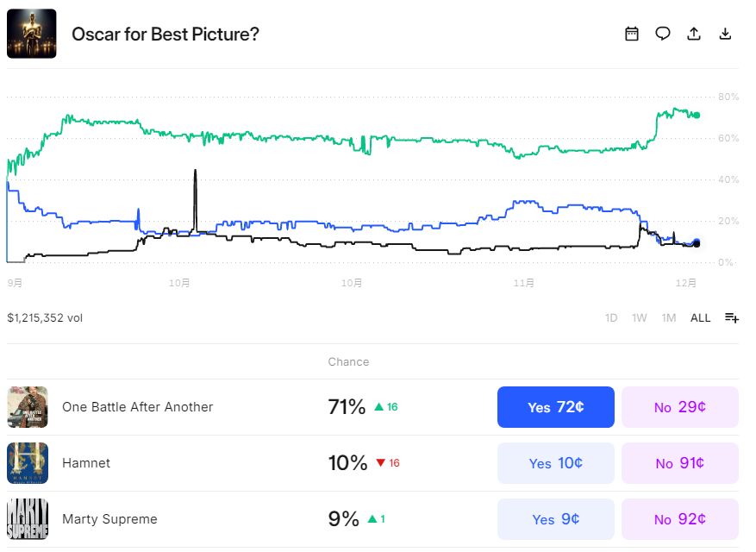Click the Marty Supreme poster icon

tap(28, 519)
